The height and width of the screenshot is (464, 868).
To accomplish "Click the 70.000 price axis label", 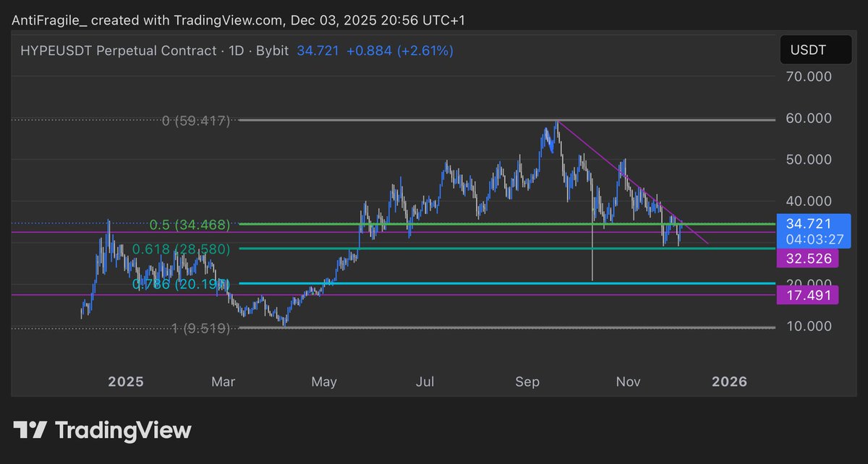I will pyautogui.click(x=807, y=77).
